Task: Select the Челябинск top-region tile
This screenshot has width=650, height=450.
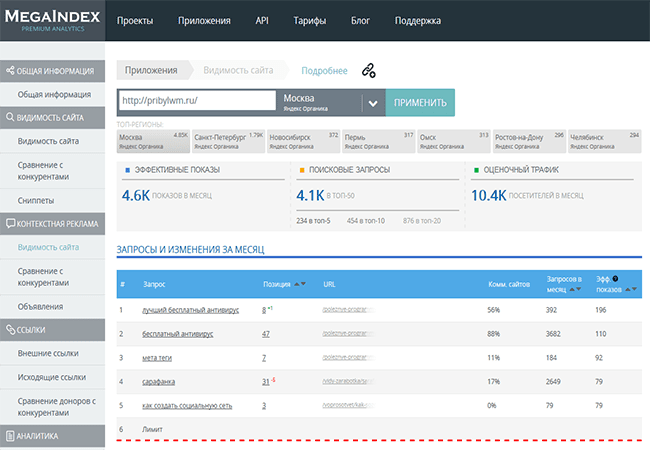Action: [x=604, y=141]
